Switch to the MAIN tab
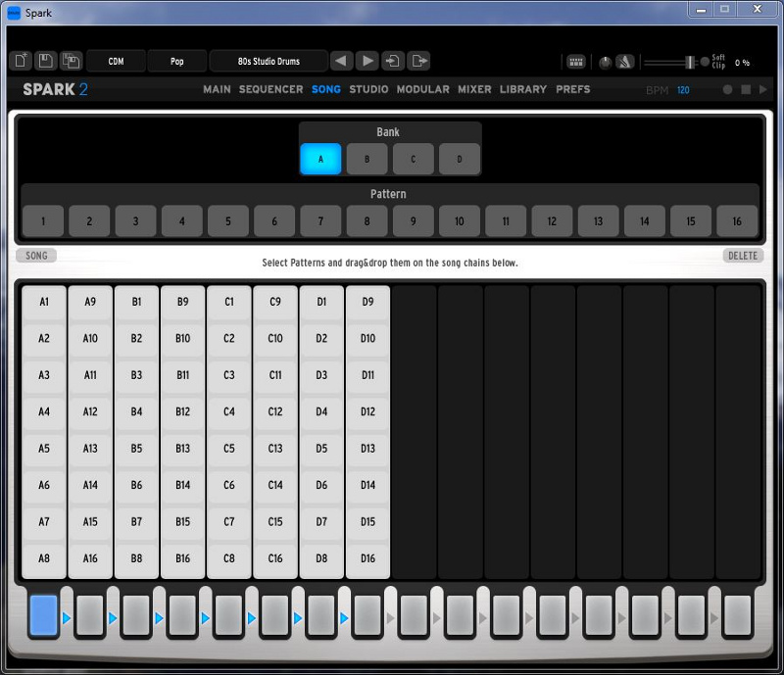Screen dimensions: 784x675 (217, 89)
